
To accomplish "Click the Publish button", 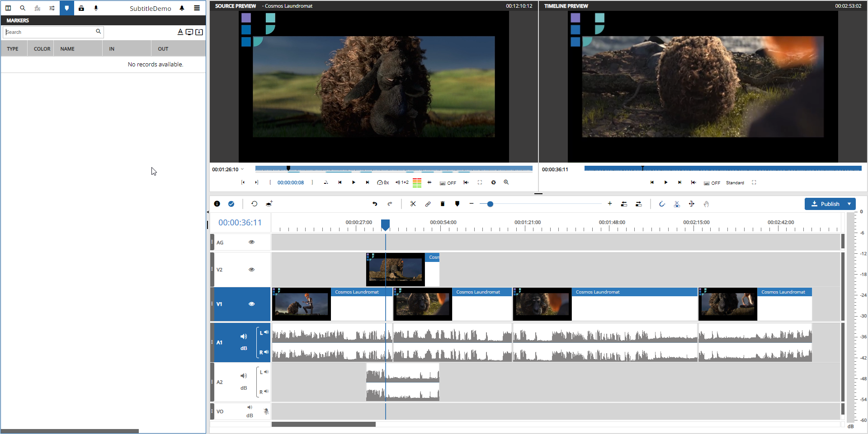I will point(825,204).
